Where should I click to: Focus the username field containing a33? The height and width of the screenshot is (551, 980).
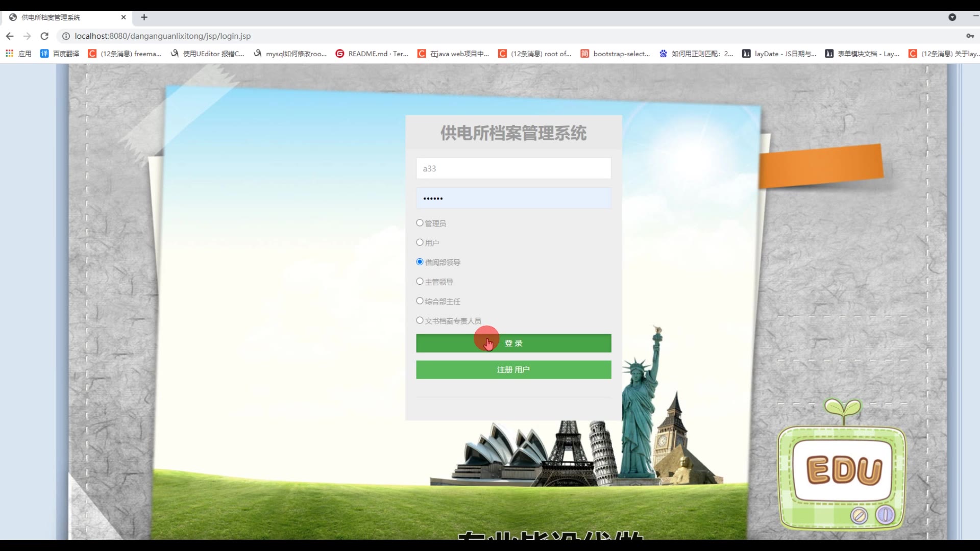513,168
